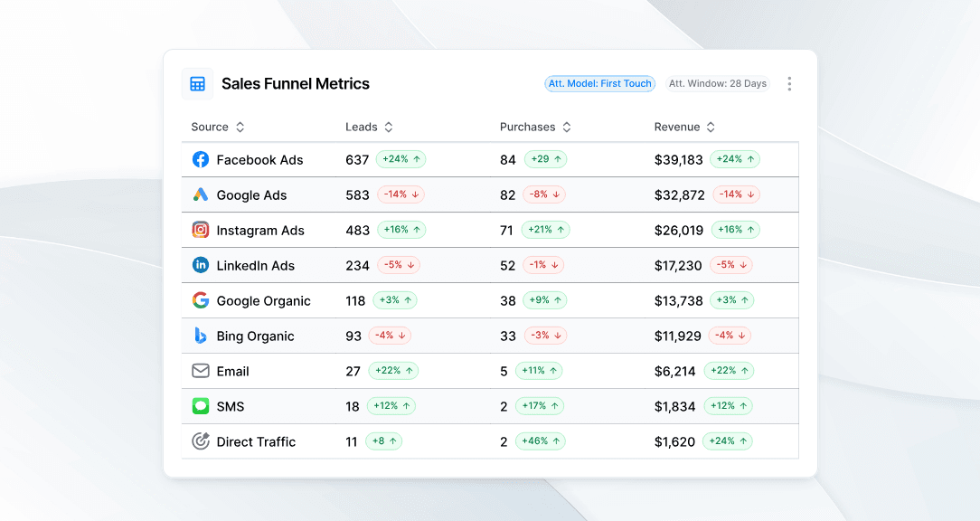Click LinkedIn Ads leads value 234
Image resolution: width=980 pixels, height=521 pixels.
click(x=357, y=266)
